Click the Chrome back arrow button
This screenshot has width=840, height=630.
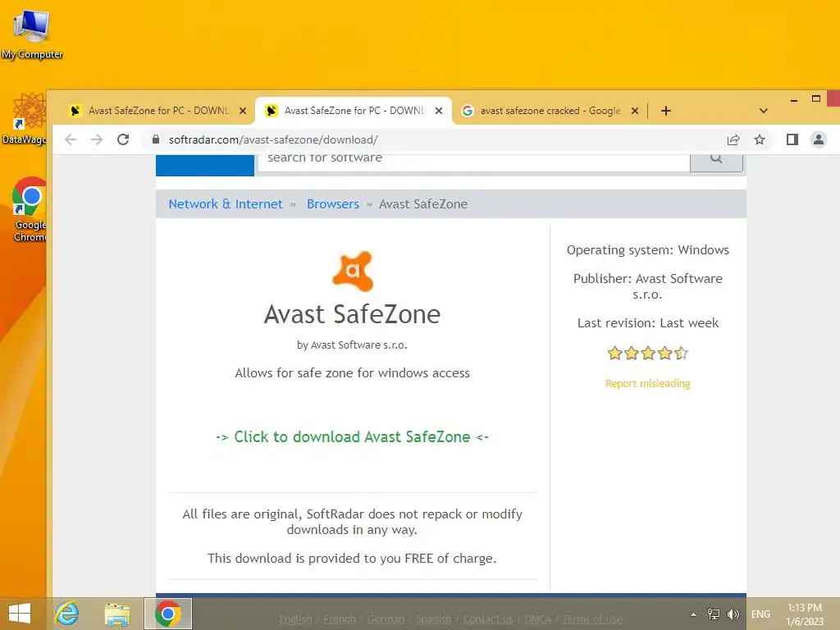71,139
